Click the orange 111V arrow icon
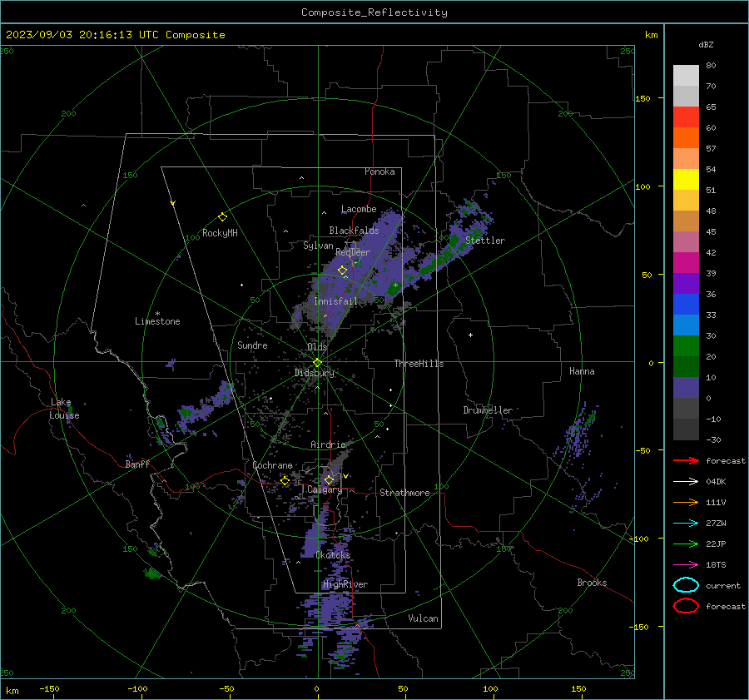The image size is (749, 700). coord(686,502)
